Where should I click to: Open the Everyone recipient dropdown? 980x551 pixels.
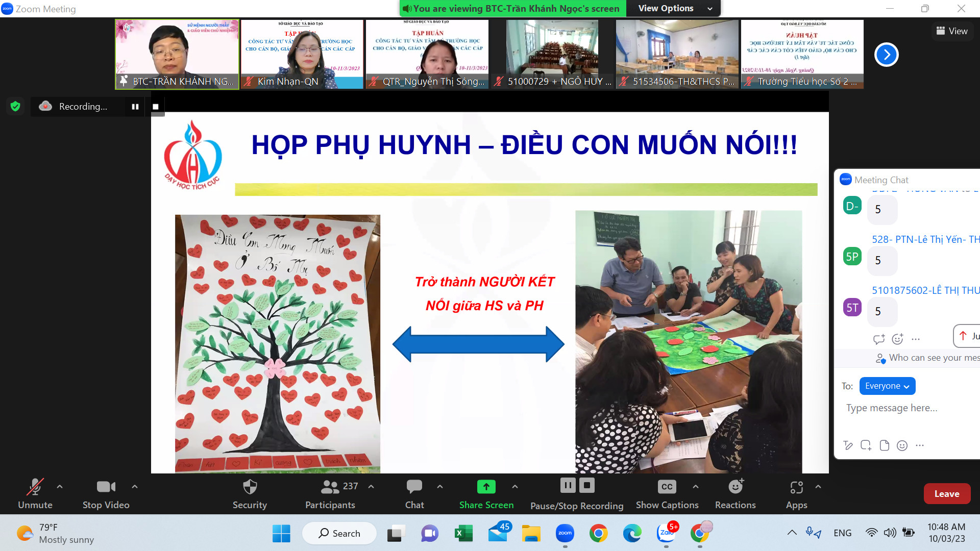tap(887, 386)
